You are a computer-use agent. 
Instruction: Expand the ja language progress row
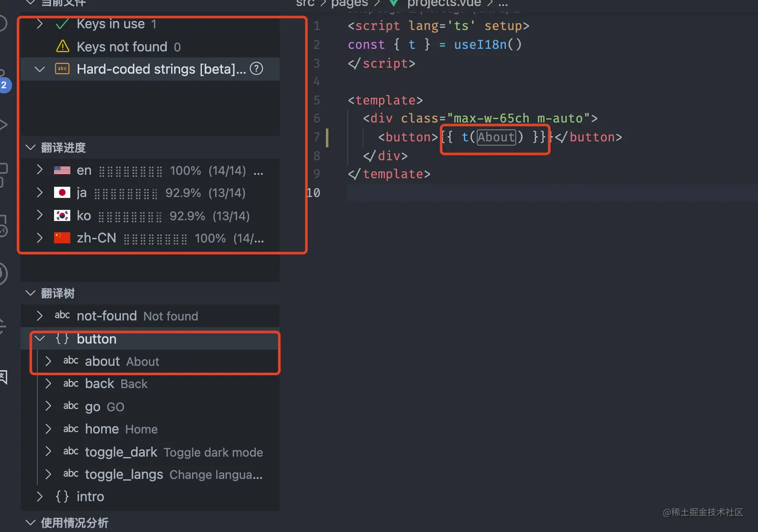(x=40, y=193)
